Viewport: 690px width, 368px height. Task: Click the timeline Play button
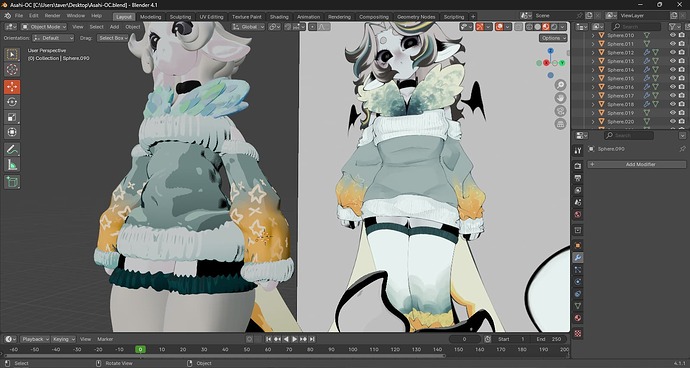point(294,339)
